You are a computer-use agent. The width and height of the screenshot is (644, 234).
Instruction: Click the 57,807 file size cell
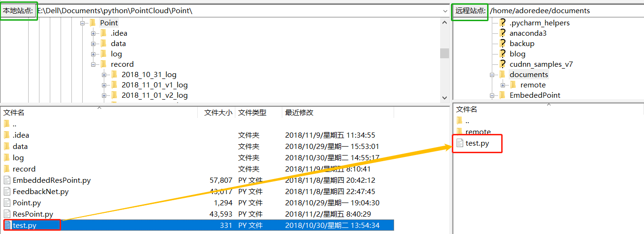pyautogui.click(x=221, y=180)
